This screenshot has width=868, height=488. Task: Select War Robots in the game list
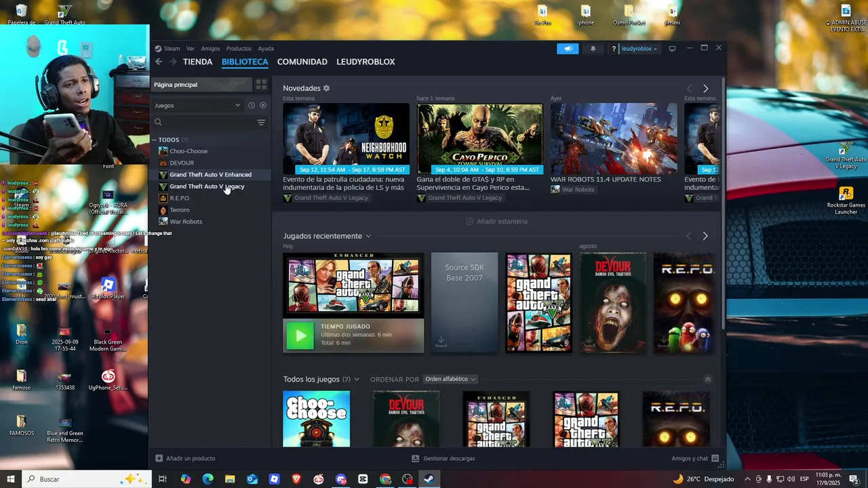tap(186, 222)
